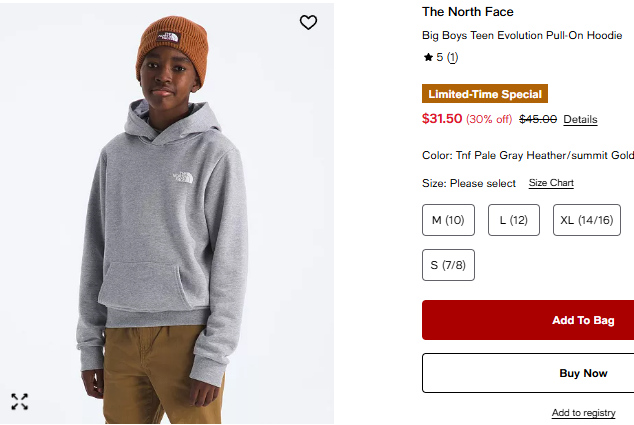The height and width of the screenshot is (425, 634).
Task: Click the $31.50 sale price
Action: pyautogui.click(x=442, y=119)
